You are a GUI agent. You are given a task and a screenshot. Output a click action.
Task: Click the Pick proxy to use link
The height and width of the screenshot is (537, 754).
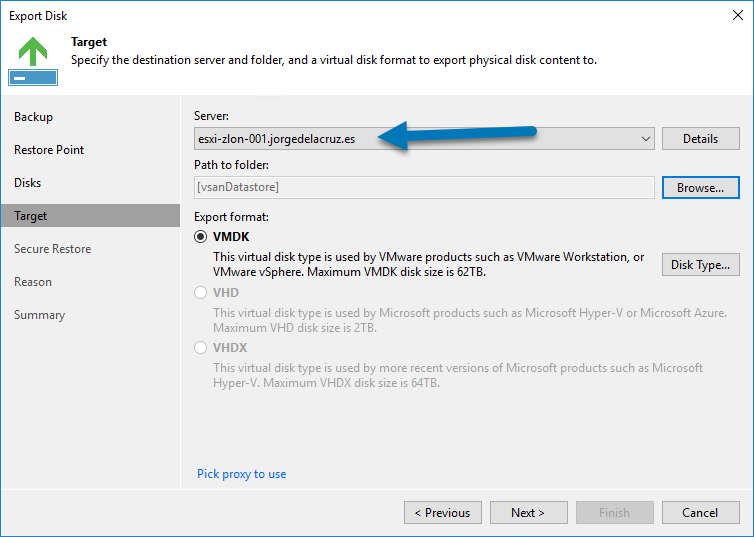[241, 474]
